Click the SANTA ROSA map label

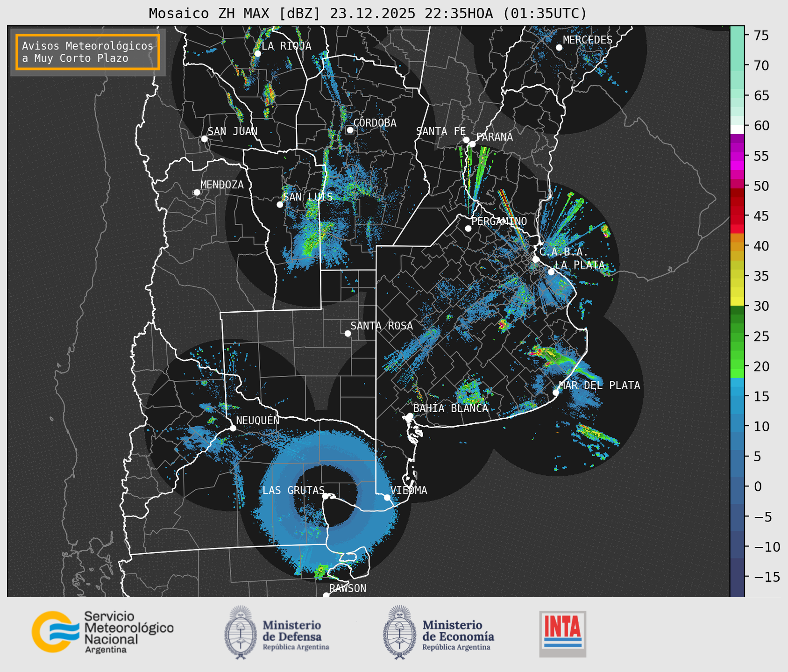point(382,326)
